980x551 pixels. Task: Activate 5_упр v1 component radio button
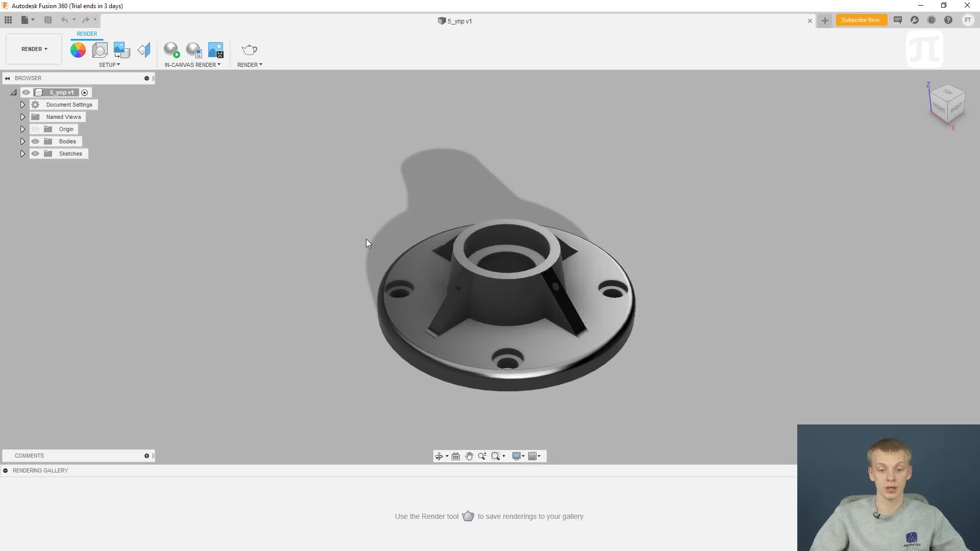pos(85,92)
